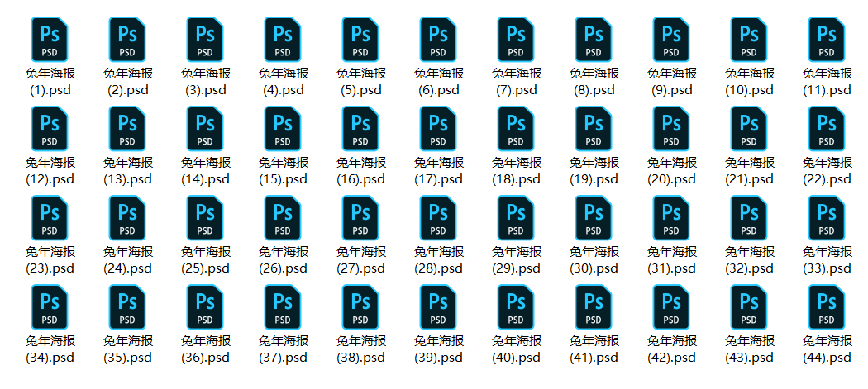Select the Ps icon for 兔年海报 (39).psd
The width and height of the screenshot is (868, 389).
438,306
